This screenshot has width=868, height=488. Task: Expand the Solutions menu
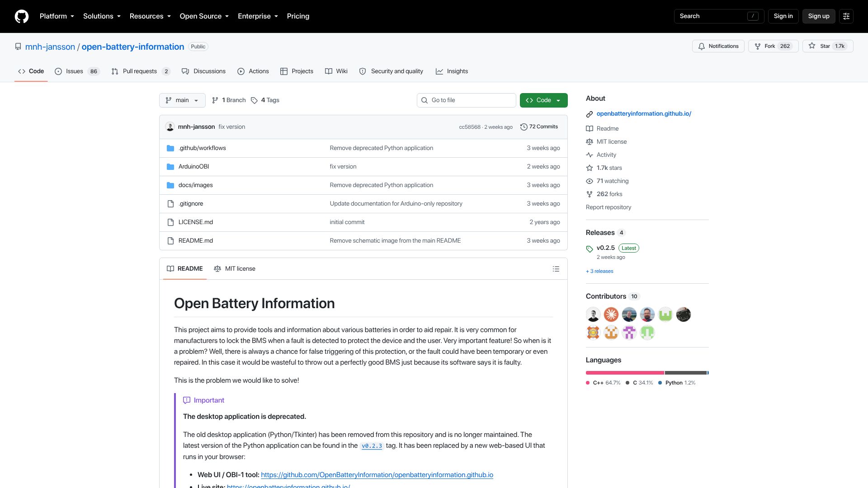[102, 16]
